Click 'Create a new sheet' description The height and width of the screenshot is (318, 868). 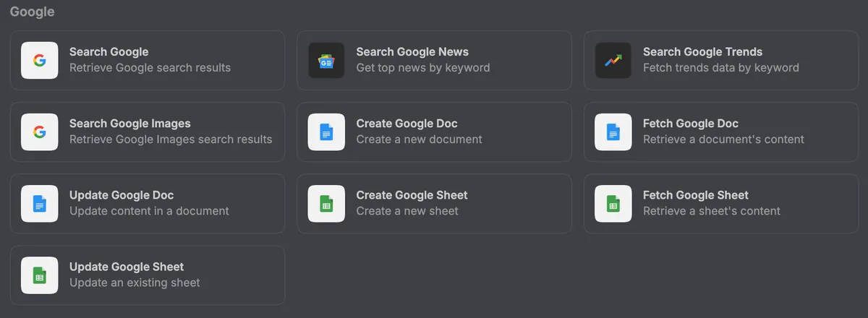(x=407, y=211)
